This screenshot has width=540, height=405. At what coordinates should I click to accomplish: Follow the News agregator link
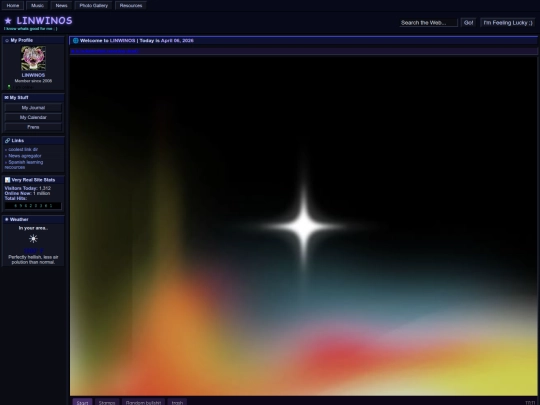coord(25,156)
